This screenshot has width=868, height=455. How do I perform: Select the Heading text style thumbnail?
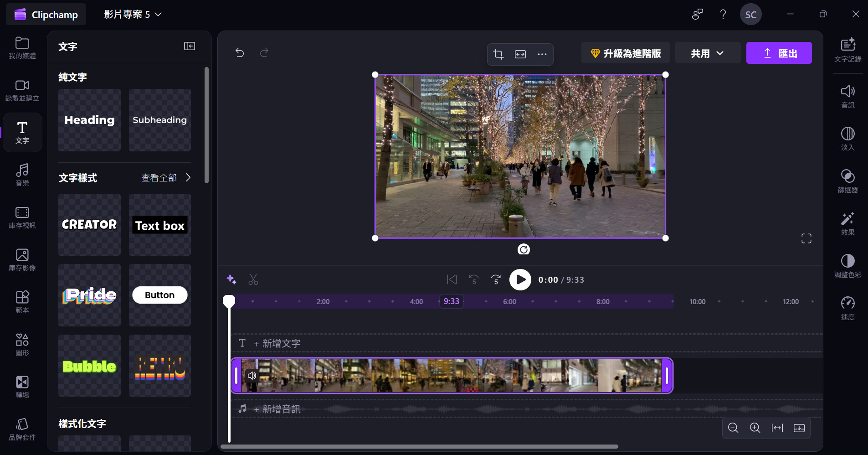(89, 120)
